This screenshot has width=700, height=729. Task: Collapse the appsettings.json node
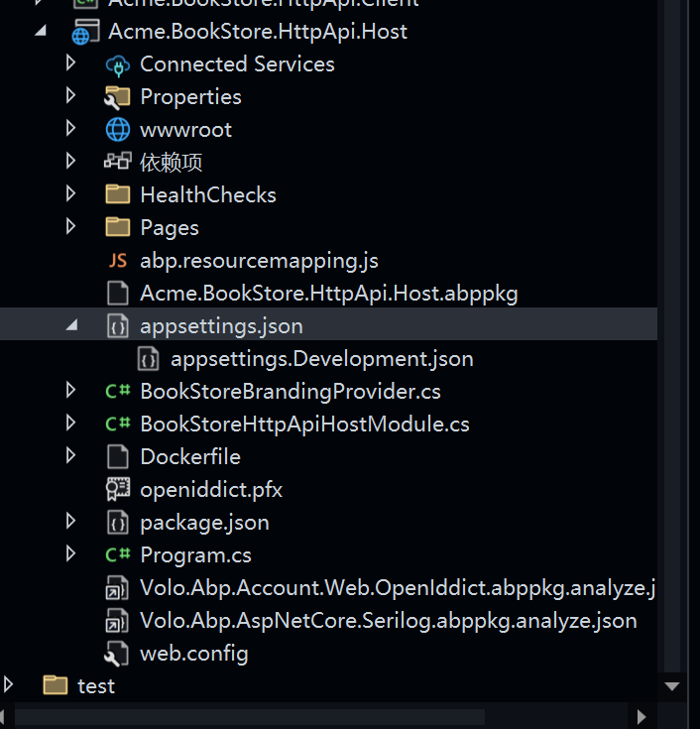coord(71,325)
